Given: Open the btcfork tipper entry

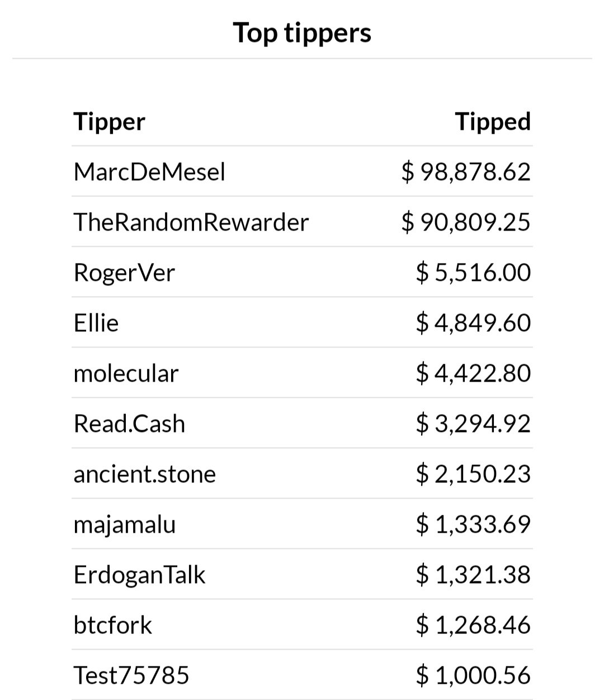Looking at the screenshot, I should tap(113, 625).
